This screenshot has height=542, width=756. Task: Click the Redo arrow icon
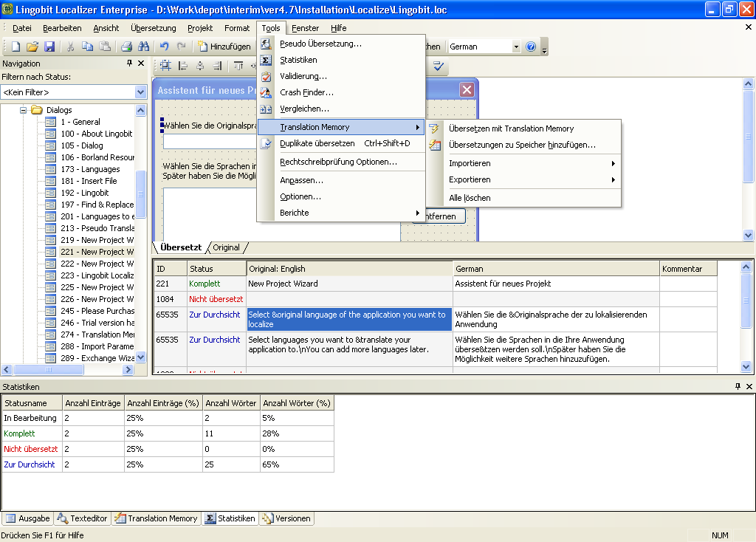182,47
